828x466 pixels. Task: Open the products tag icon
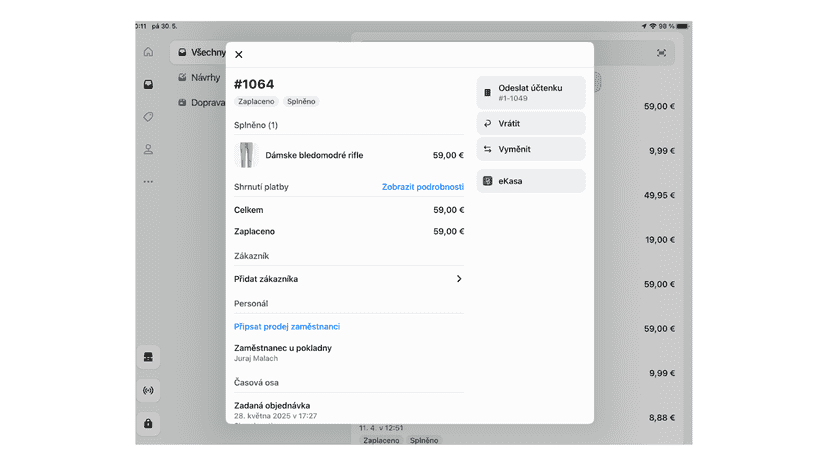click(148, 117)
